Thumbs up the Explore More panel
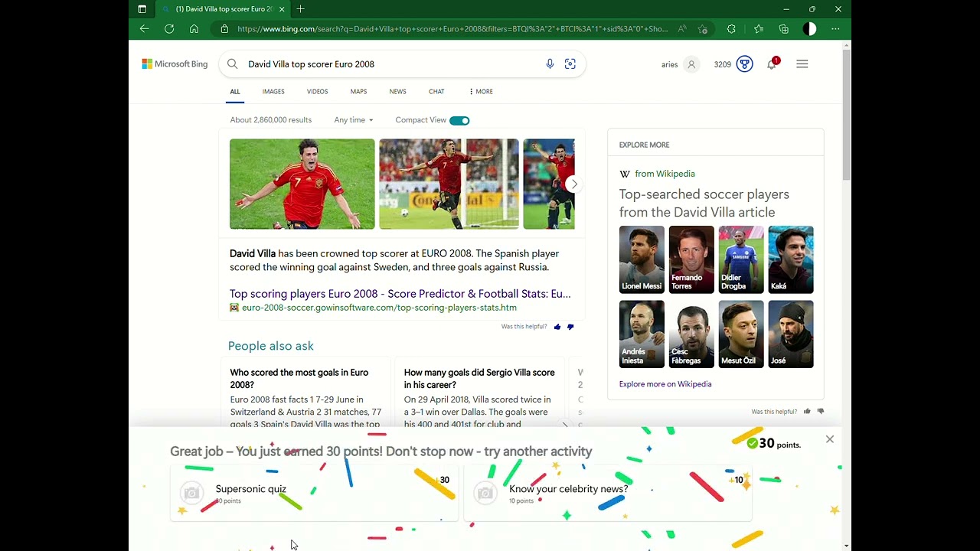Viewport: 980px width, 551px height. (807, 412)
